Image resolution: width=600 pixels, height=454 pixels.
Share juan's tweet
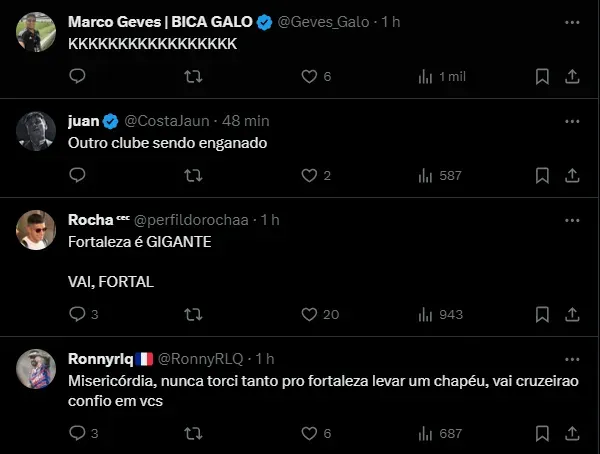pos(572,175)
